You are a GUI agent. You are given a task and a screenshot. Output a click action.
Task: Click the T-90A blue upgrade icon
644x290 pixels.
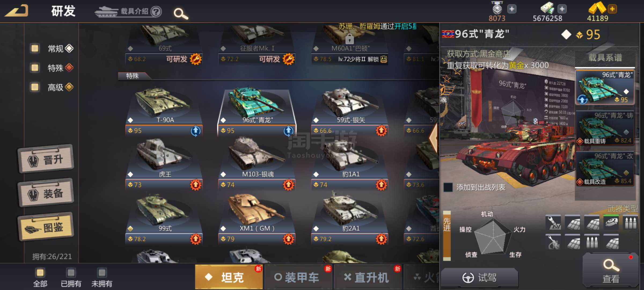tap(196, 131)
